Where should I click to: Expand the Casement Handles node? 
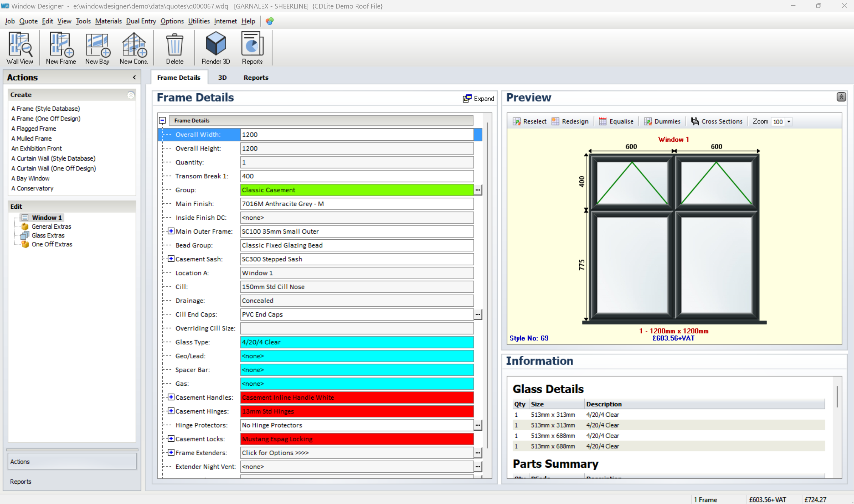tap(171, 397)
